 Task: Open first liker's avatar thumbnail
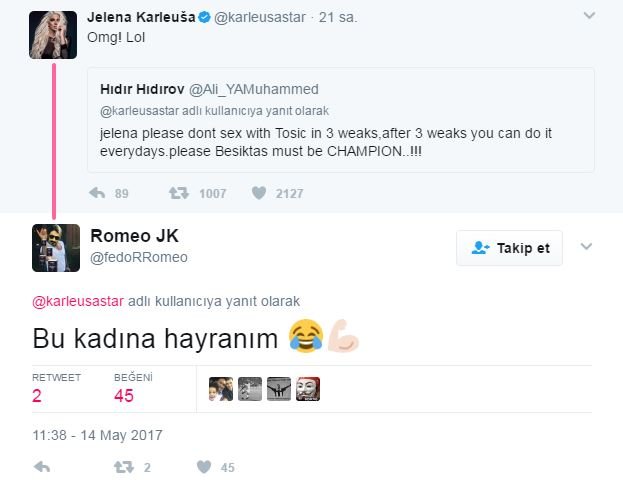pos(221,389)
